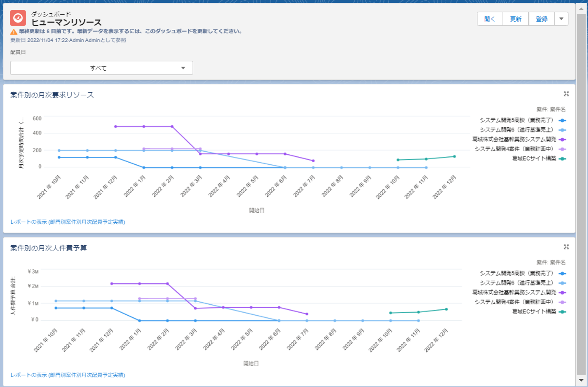
Task: Click purple data point at 2022年7月 in top chart
Action: tap(313, 161)
